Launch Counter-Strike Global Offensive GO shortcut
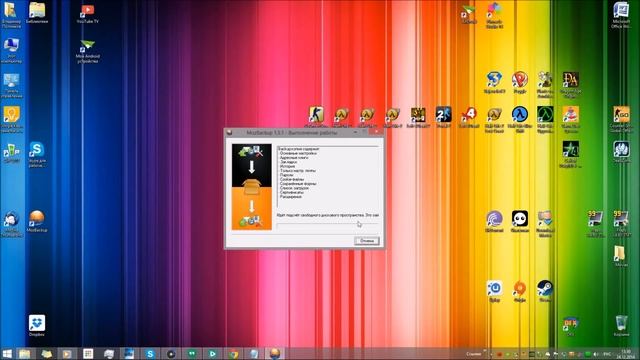640x360 pixels. point(621,119)
